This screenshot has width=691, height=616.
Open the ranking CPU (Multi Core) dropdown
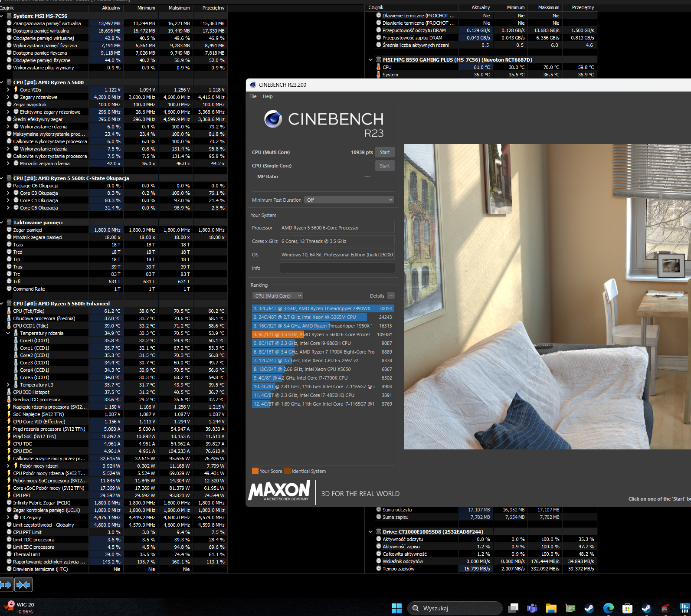coord(278,296)
